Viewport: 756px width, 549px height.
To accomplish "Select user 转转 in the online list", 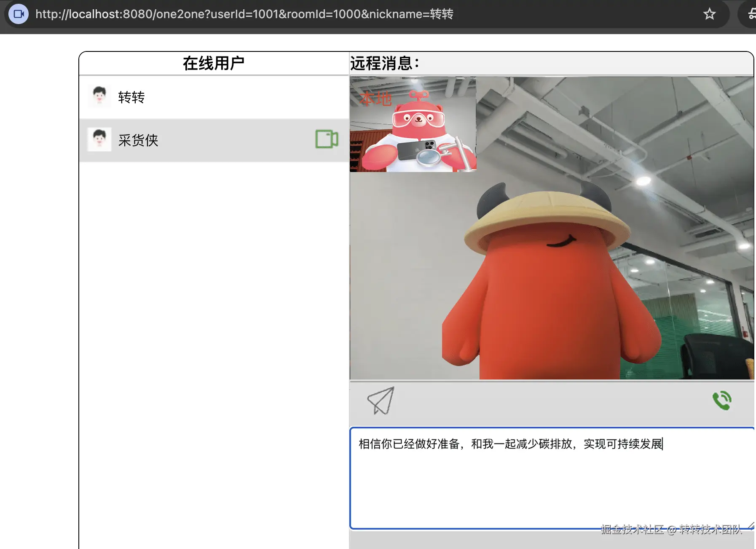I will click(x=214, y=97).
